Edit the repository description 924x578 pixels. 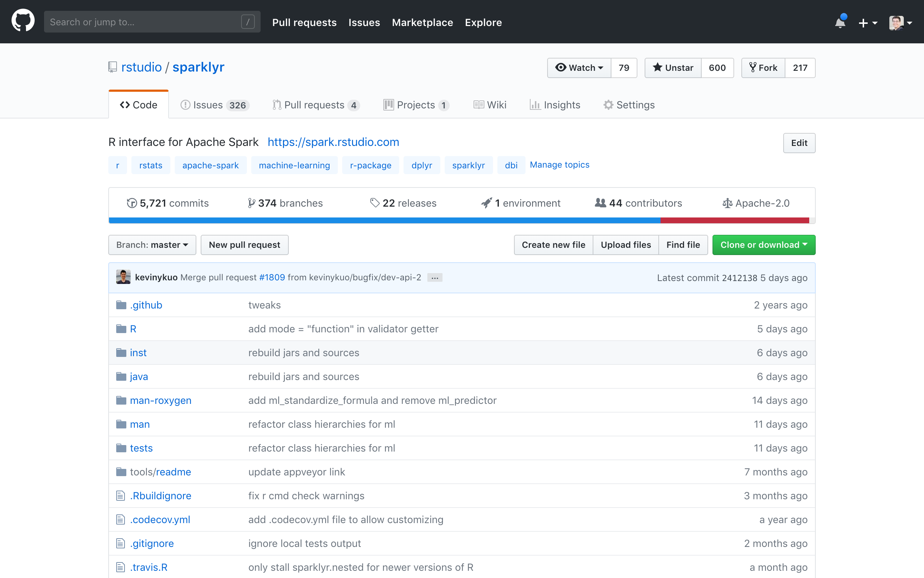click(x=799, y=143)
